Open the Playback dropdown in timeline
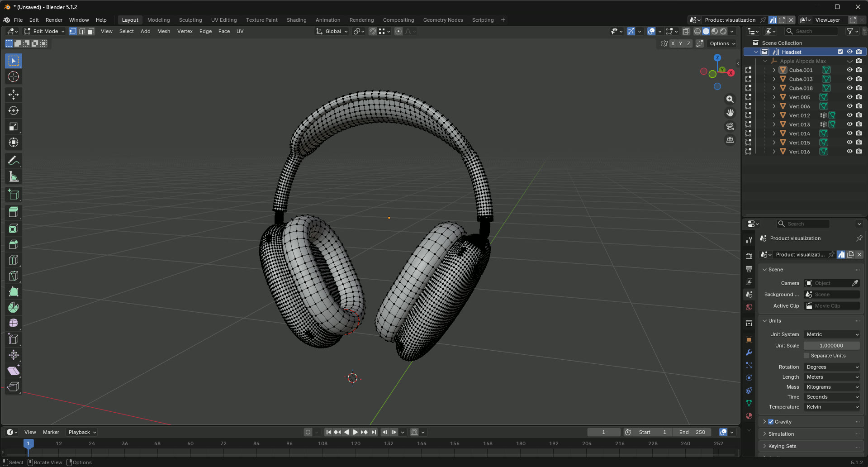Viewport: 868px width, 467px height. [x=82, y=432]
